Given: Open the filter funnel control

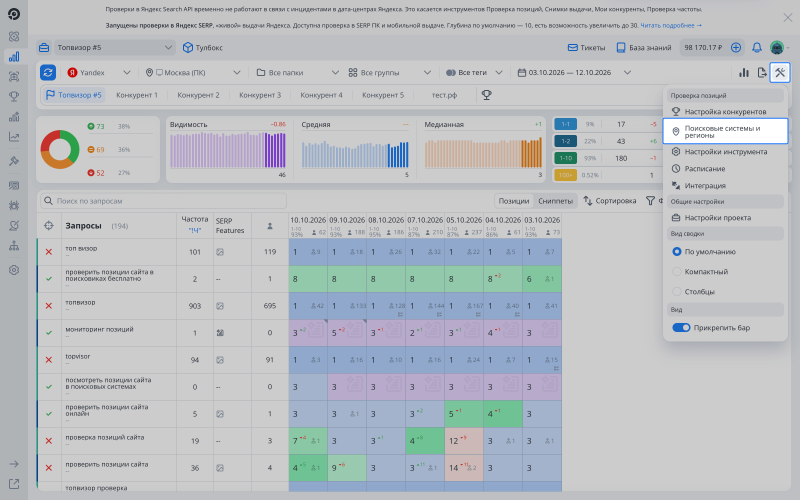Looking at the screenshot, I should click(653, 201).
